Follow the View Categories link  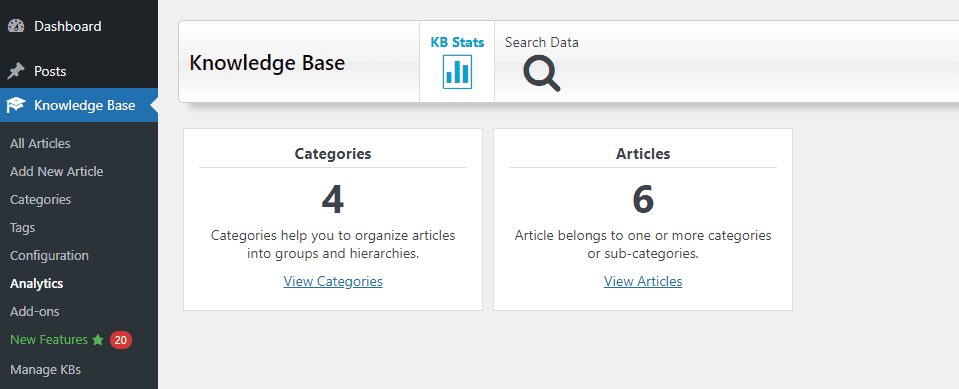click(333, 281)
